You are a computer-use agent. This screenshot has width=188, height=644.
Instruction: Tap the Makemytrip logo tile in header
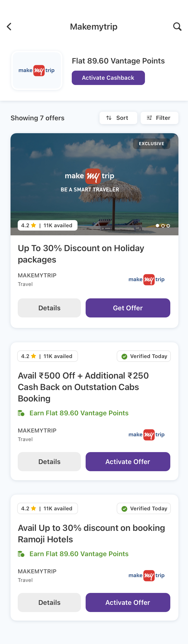[37, 70]
